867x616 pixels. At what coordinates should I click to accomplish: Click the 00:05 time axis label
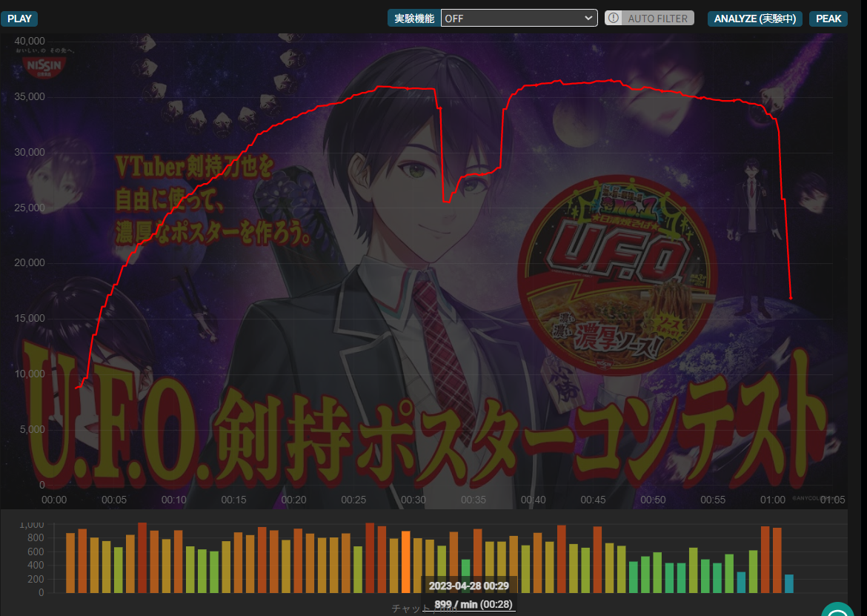(x=114, y=500)
